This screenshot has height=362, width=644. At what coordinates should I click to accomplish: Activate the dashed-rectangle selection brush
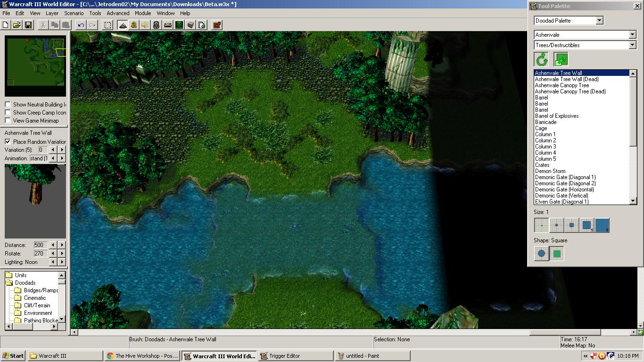[108, 25]
